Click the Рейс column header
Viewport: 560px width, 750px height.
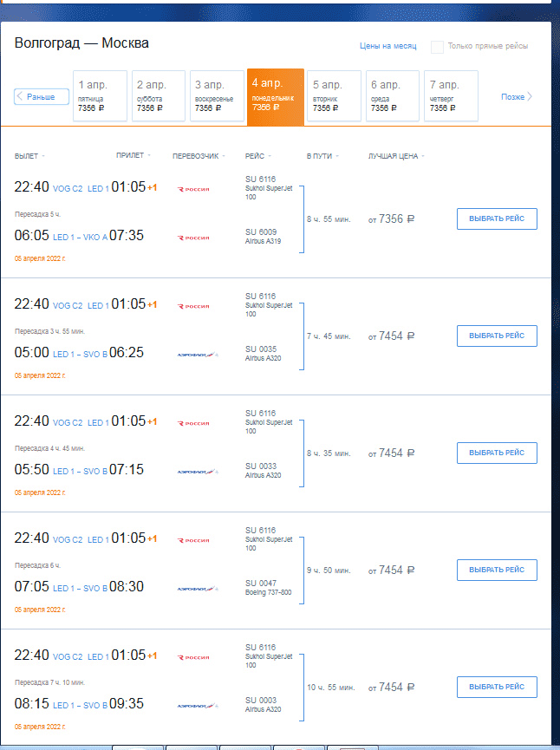coord(255,156)
